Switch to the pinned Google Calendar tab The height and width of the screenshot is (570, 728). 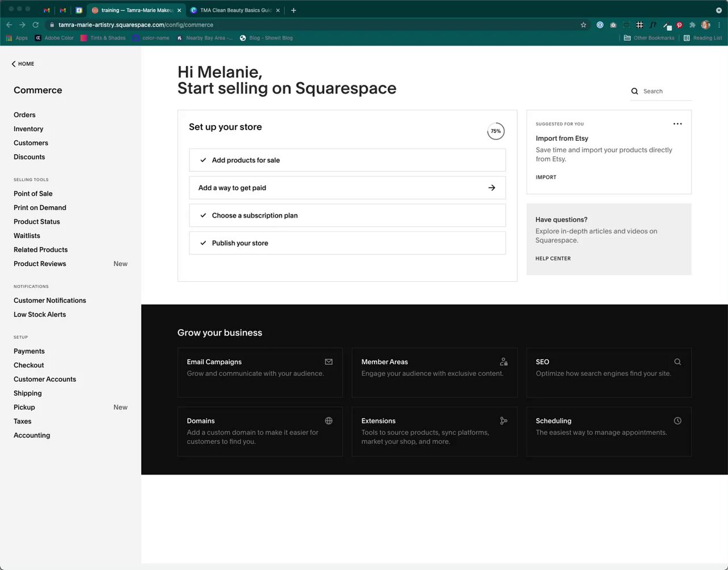[79, 10]
